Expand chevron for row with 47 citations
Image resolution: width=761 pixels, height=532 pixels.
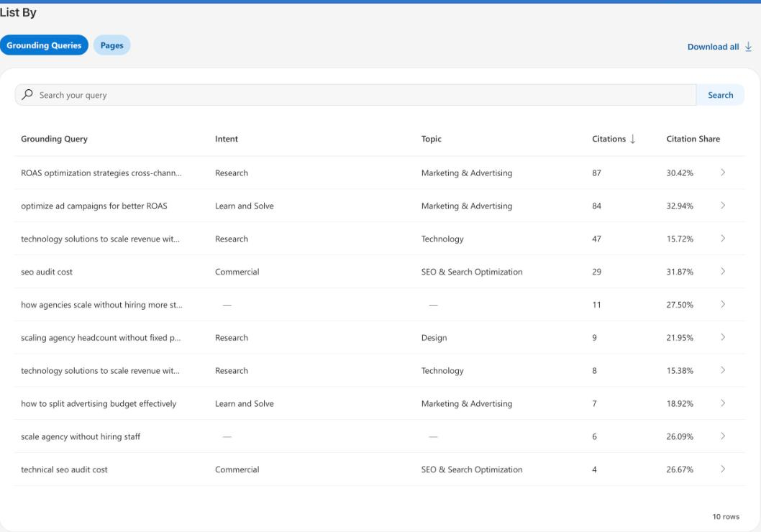pyautogui.click(x=723, y=238)
